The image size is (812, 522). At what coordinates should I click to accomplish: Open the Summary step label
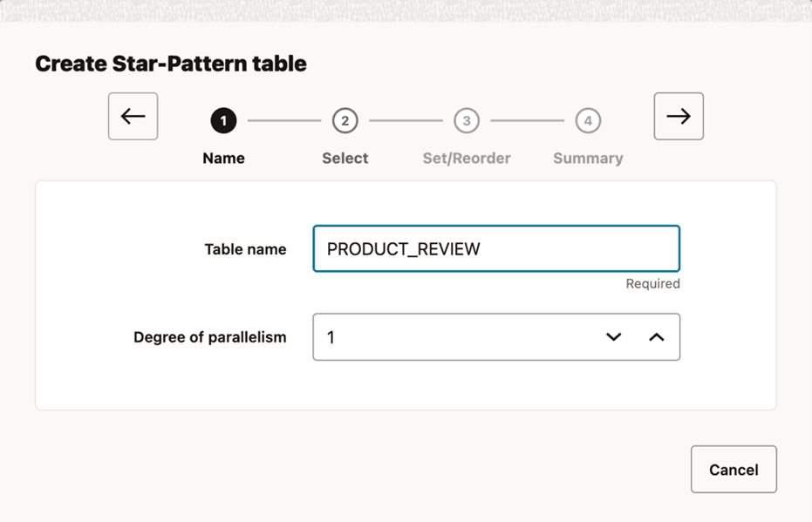point(588,159)
